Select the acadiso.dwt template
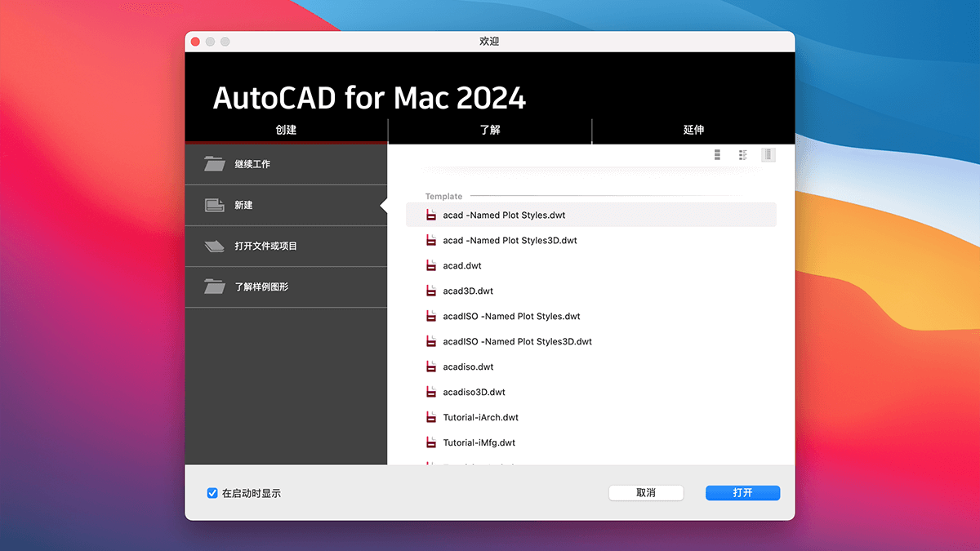This screenshot has height=551, width=980. pos(591,367)
